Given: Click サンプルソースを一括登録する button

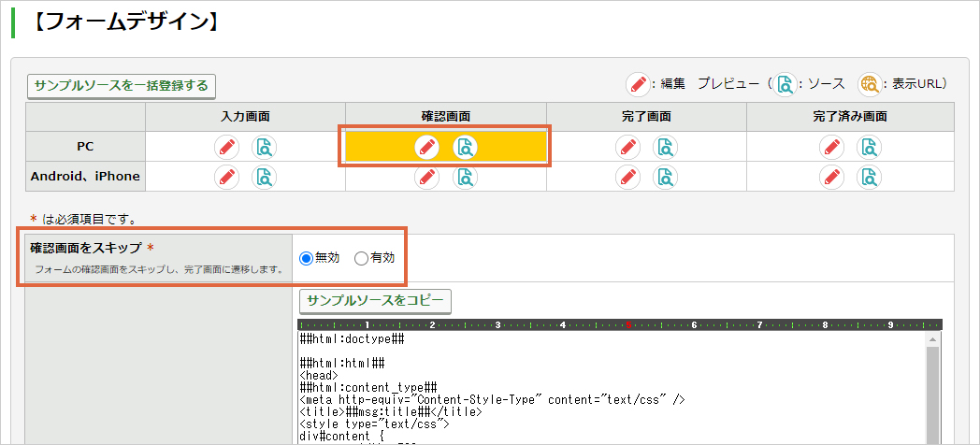Looking at the screenshot, I should 122,86.
